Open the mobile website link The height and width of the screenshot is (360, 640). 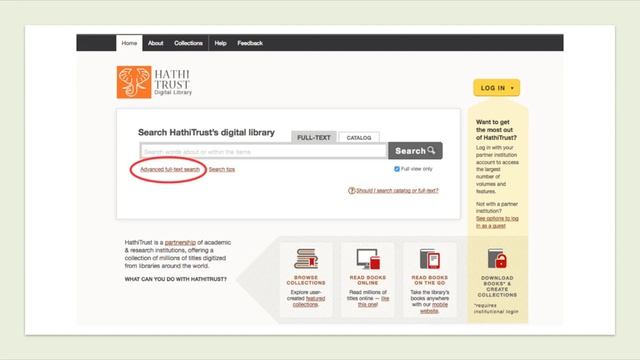[x=435, y=308]
